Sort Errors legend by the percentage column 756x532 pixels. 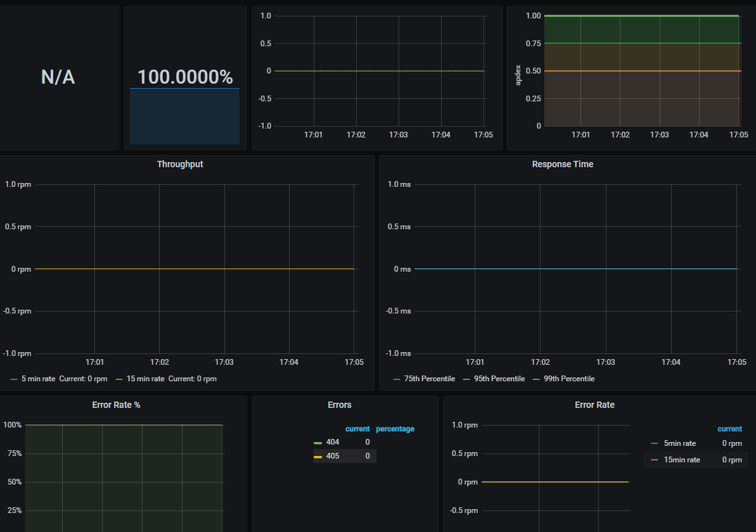[395, 429]
